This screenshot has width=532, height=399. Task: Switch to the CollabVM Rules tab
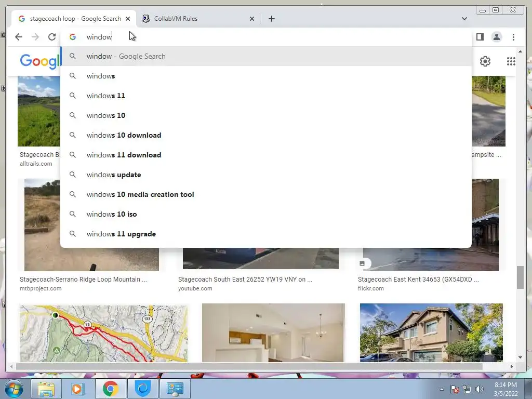tap(198, 19)
